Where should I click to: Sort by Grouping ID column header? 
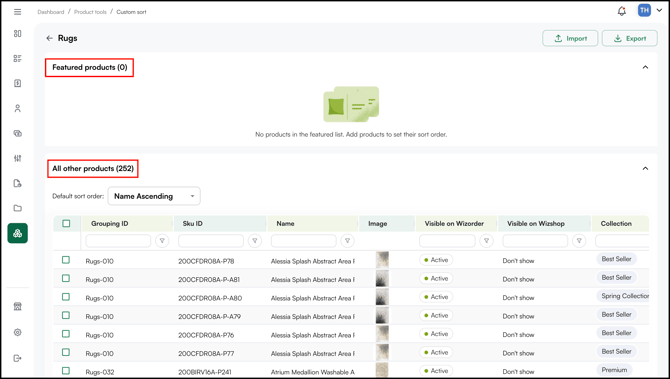click(x=109, y=223)
